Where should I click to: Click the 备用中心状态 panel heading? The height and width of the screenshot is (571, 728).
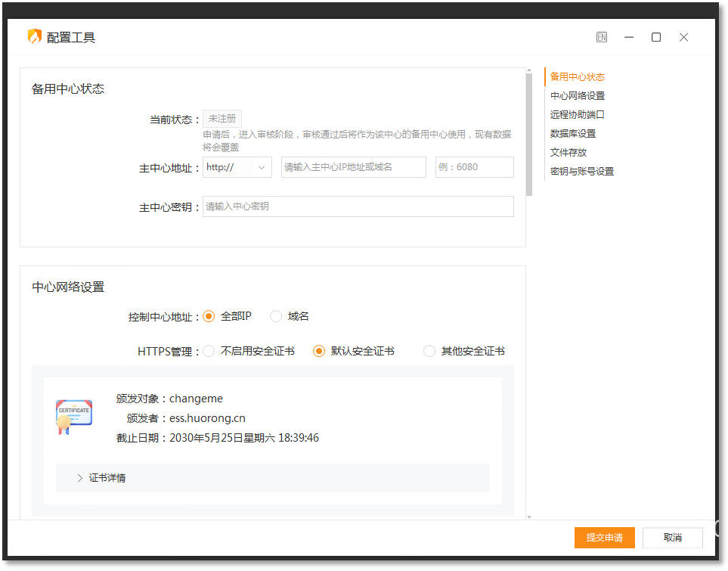[68, 89]
